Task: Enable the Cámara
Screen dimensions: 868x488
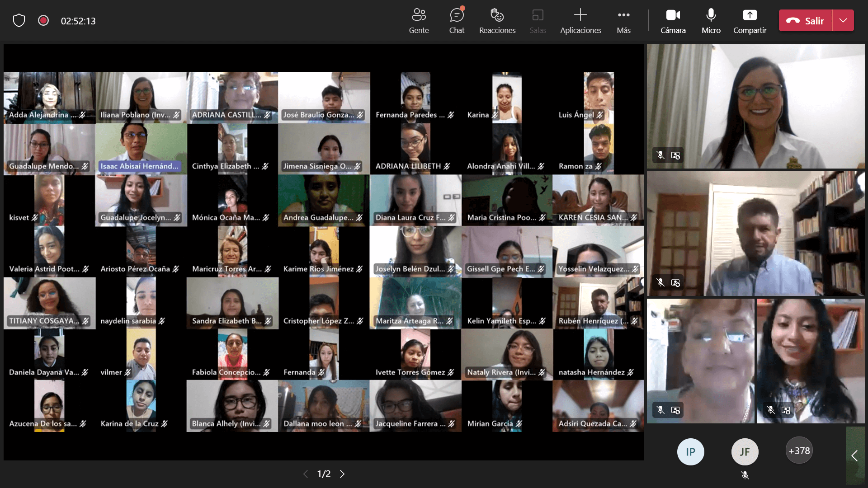Action: [x=673, y=20]
